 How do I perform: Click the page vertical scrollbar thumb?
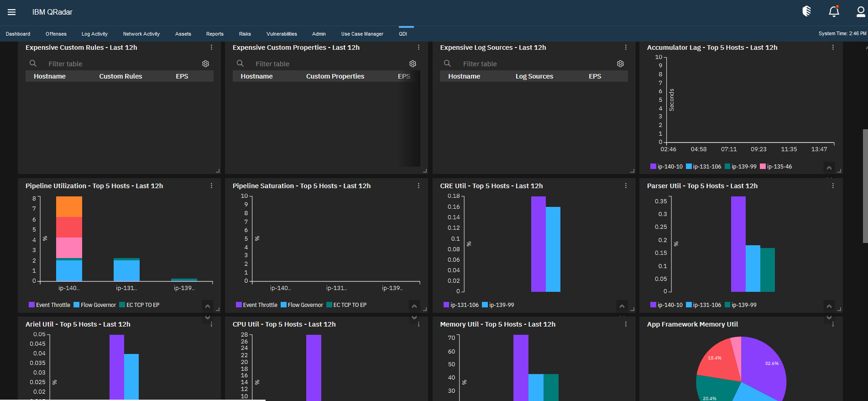tap(865, 186)
